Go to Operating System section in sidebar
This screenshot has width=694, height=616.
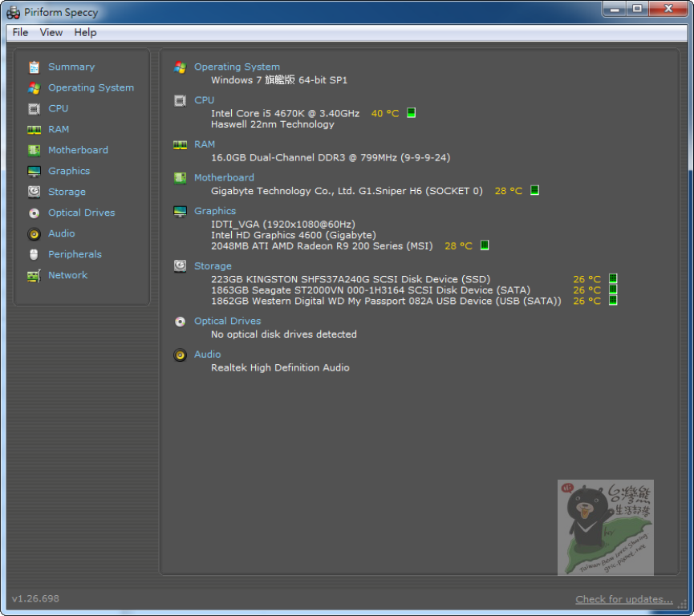tap(91, 87)
